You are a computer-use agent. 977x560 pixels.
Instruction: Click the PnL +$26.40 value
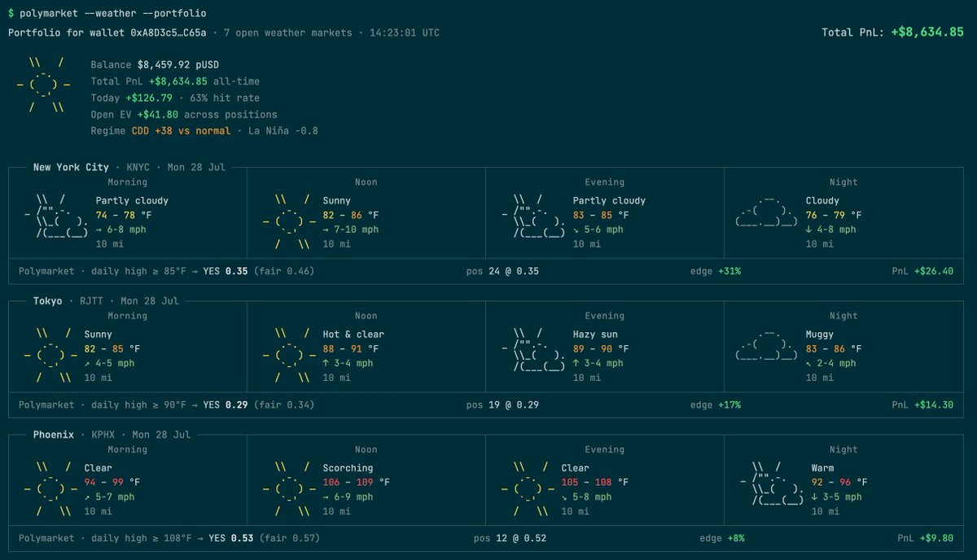pos(934,271)
